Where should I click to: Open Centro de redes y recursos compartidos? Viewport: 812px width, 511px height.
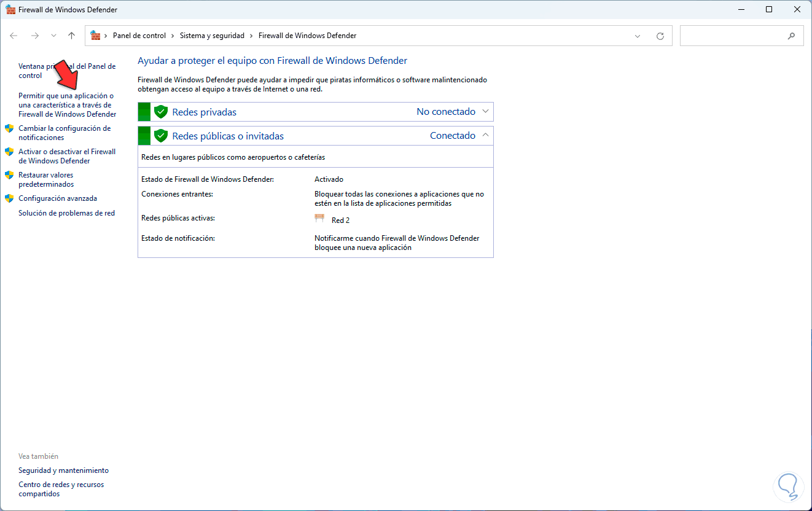61,489
